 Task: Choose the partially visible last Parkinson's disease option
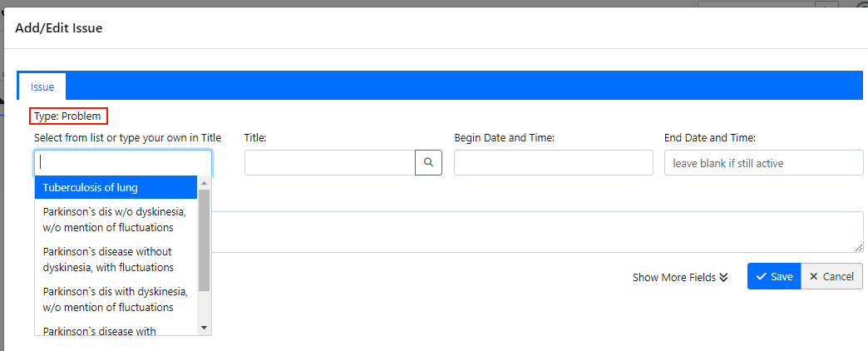coord(116,330)
